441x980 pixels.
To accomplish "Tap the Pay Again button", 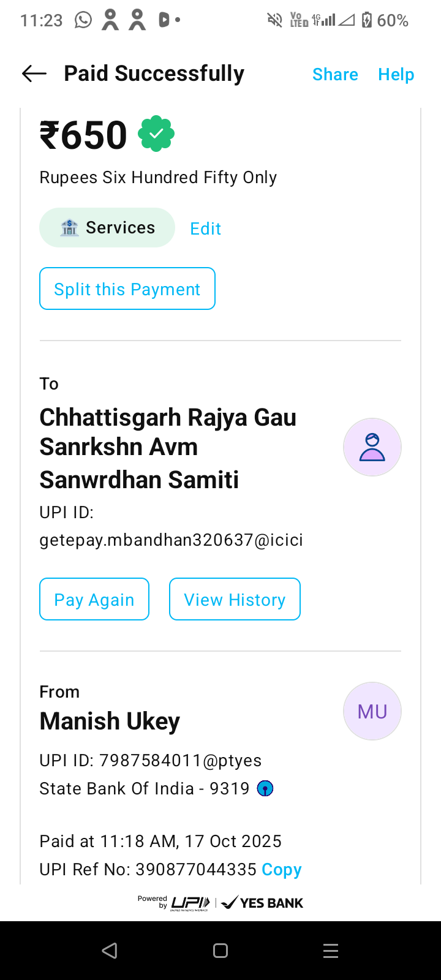I will click(94, 600).
